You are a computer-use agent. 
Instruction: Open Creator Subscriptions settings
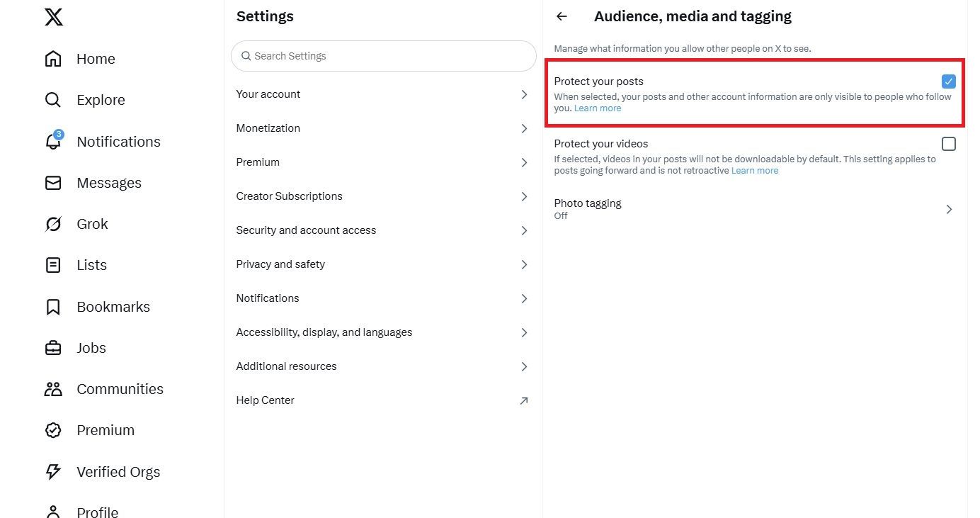(x=384, y=196)
